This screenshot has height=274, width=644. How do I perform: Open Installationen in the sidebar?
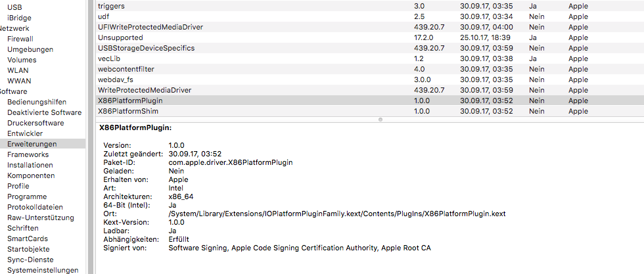pyautogui.click(x=30, y=165)
